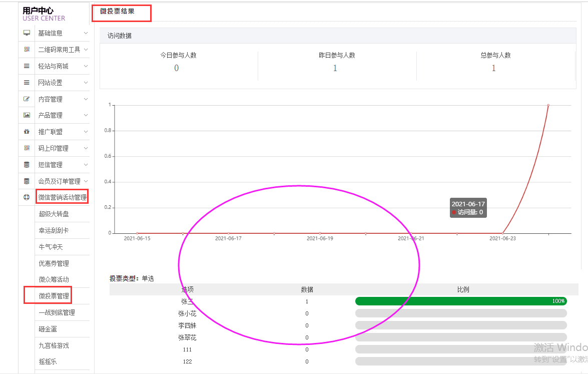Go to 砸金蛋 activity page
588x374 pixels.
49,329
